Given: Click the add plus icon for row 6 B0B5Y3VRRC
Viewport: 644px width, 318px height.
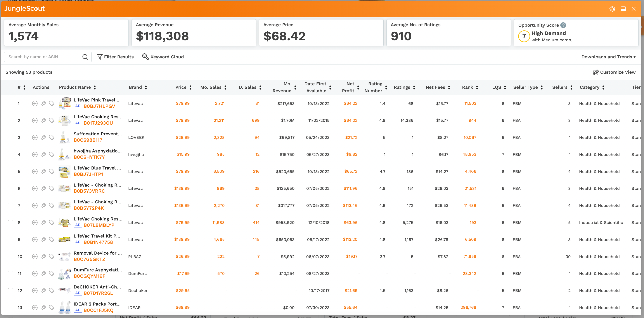Looking at the screenshot, I should [35, 188].
